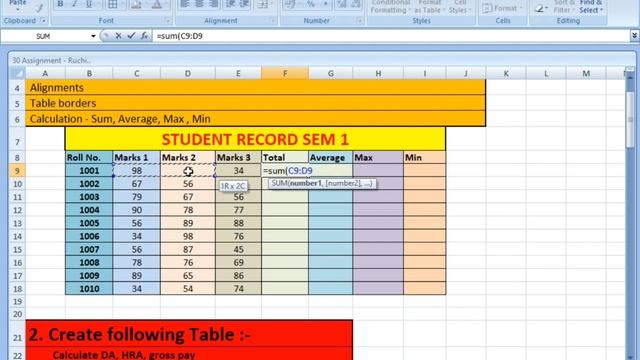Click roll number cell '1005'
Screen dimensions: 640x360
click(x=89, y=223)
